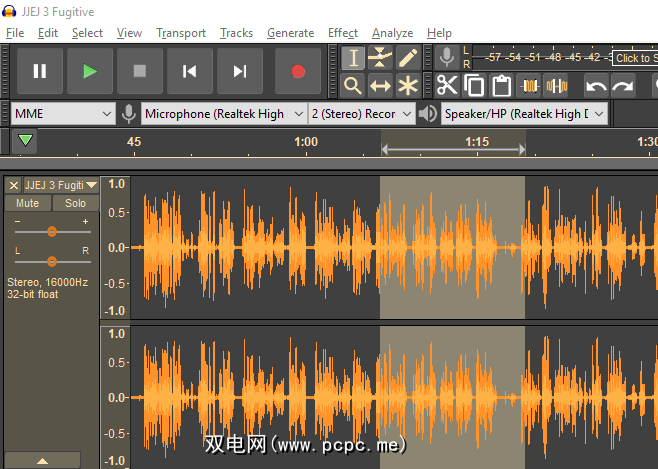Image resolution: width=658 pixels, height=469 pixels.
Task: Open the Tracks menu
Action: pyautogui.click(x=236, y=33)
